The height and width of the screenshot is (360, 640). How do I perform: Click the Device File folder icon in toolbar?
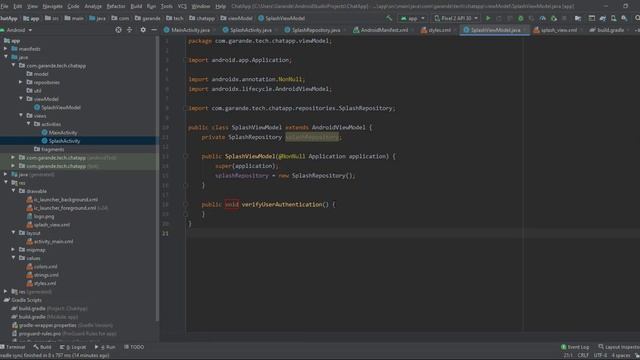(578, 18)
